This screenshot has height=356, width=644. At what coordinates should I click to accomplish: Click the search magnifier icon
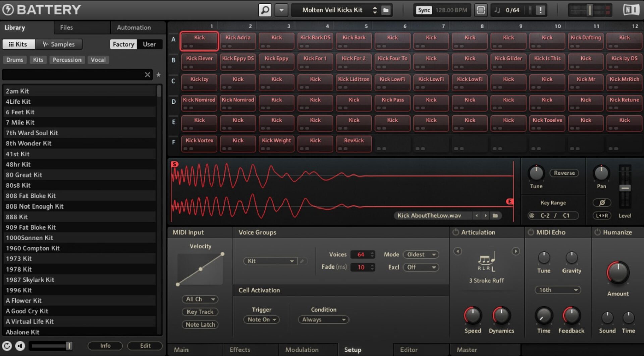[265, 10]
